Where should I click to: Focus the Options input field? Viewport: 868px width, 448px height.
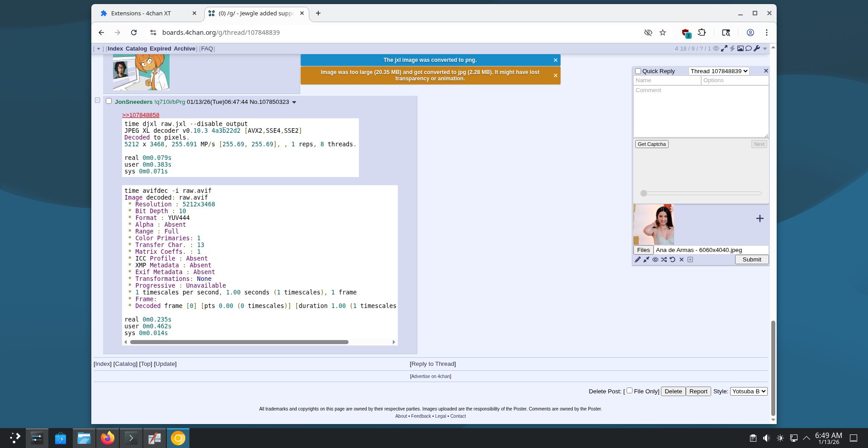pos(735,80)
